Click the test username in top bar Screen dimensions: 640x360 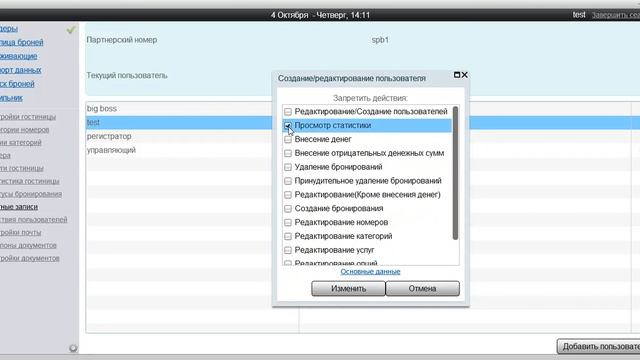point(579,15)
